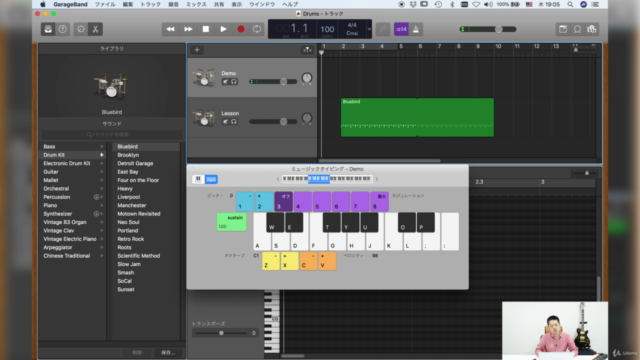Click the Tuner icon in the toolbar
The image size is (640, 360).
tap(383, 29)
